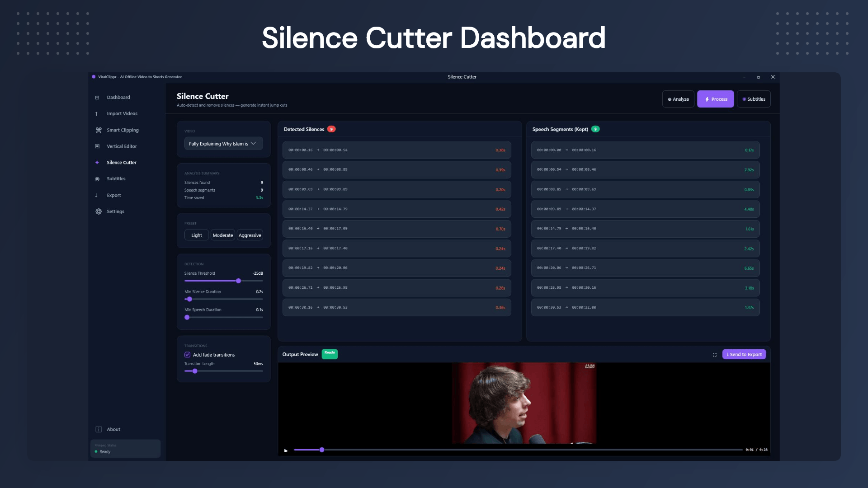
Task: Select silence row 00:00:08.46 to 00:00:08.85
Action: click(396, 170)
